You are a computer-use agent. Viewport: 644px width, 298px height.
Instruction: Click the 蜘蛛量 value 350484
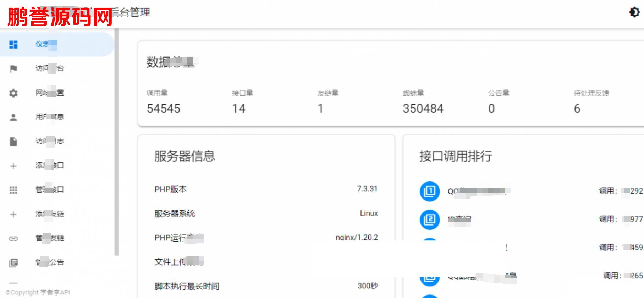[423, 108]
